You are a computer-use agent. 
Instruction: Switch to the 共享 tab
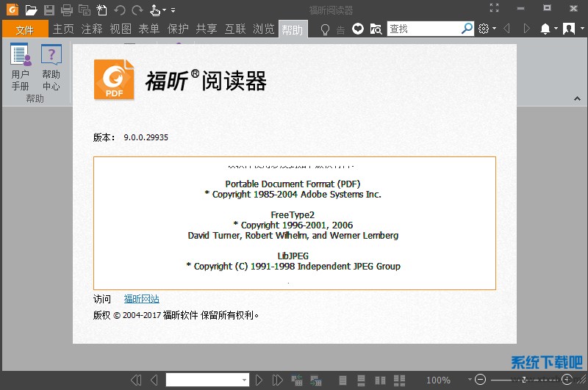tap(207, 29)
